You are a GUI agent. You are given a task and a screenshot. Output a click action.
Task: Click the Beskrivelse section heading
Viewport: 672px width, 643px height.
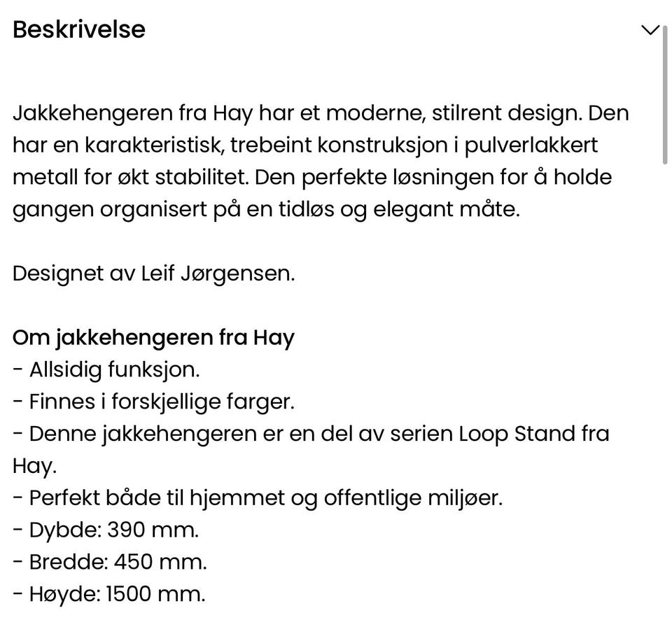79,29
